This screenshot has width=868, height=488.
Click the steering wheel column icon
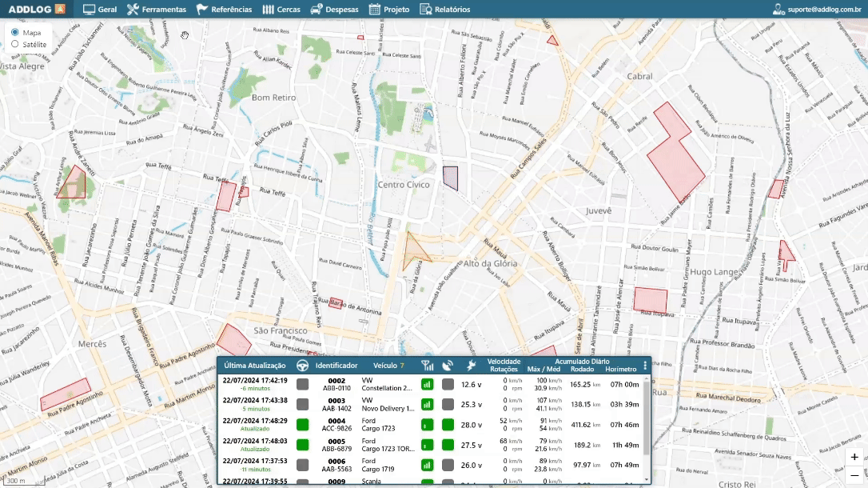[303, 366]
